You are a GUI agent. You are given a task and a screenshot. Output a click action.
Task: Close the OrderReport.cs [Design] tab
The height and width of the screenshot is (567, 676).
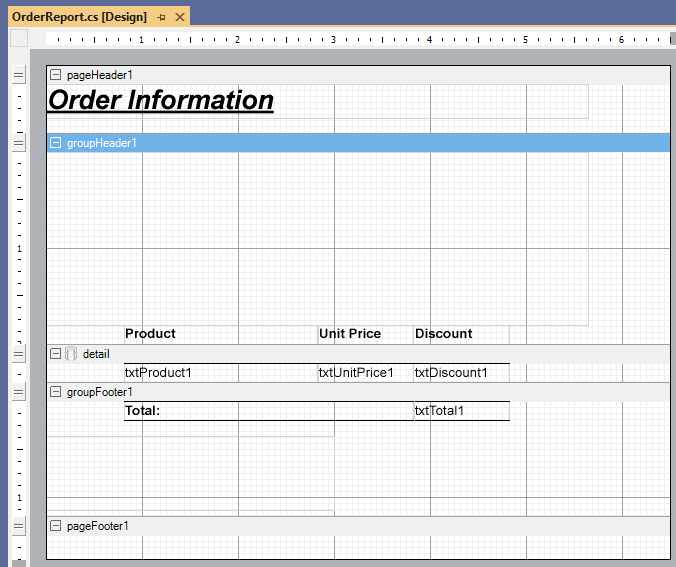click(180, 17)
